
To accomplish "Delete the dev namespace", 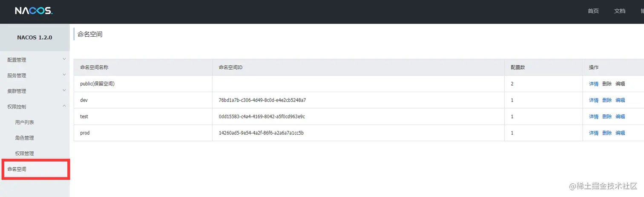I will [x=607, y=100].
